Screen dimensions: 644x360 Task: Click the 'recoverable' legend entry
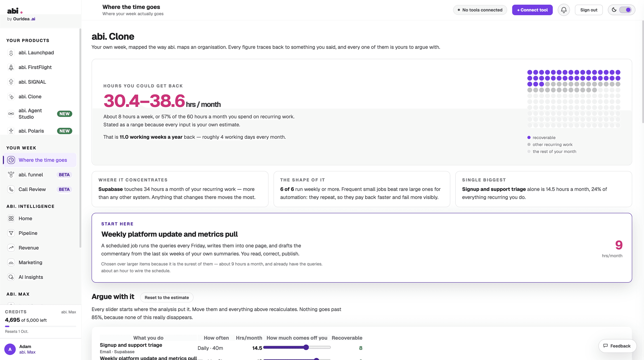coord(542,138)
